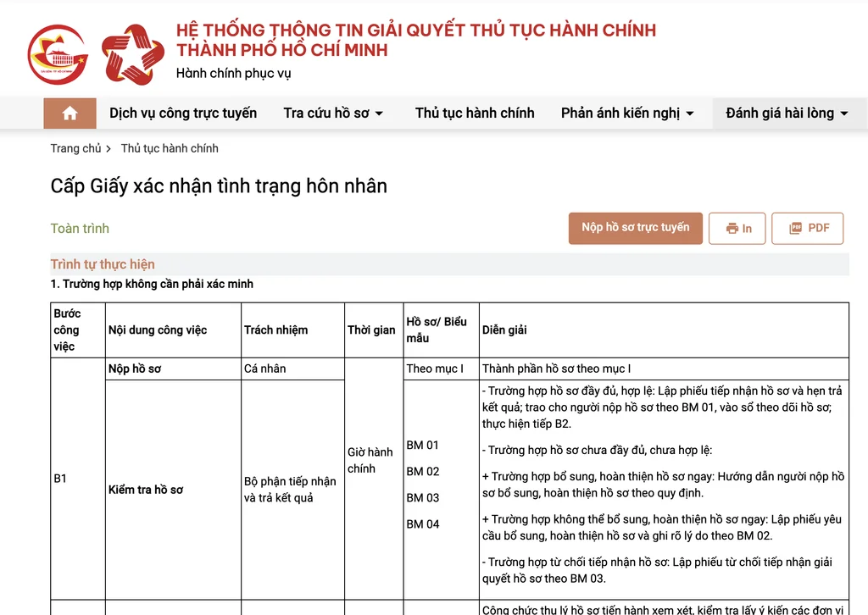The width and height of the screenshot is (868, 615).
Task: Click Nội dung công việc column header
Action: click(x=173, y=330)
